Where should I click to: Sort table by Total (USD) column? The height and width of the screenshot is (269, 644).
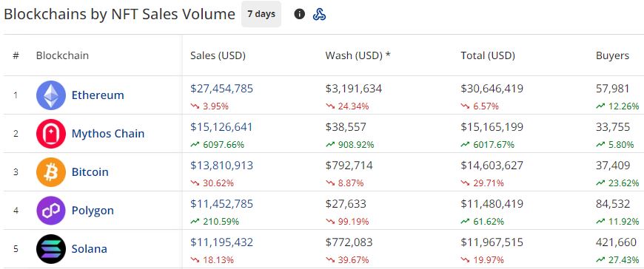(x=488, y=55)
